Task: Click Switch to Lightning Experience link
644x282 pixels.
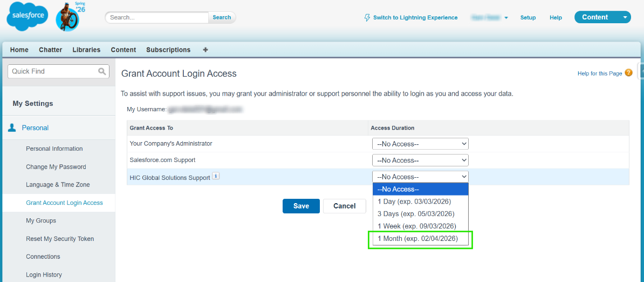Action: (415, 18)
